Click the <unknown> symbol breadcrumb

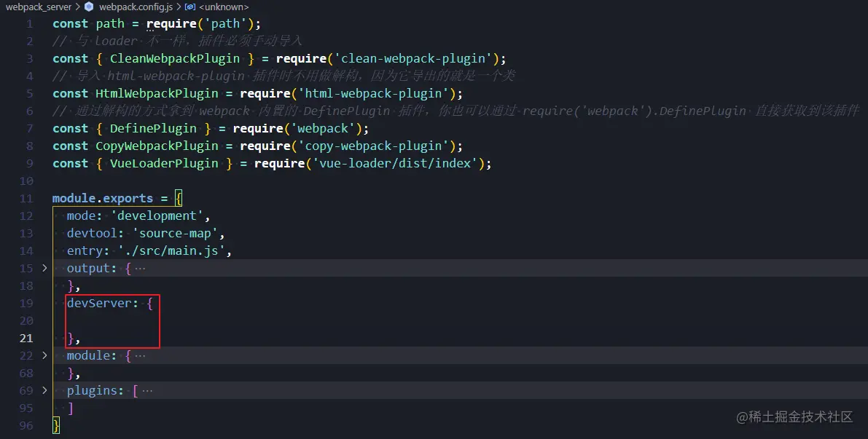224,7
